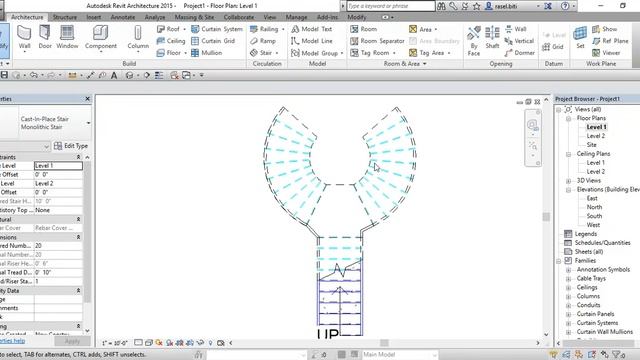Viewport: 640px width, 360px height.
Task: Show the work plane
Action: (x=604, y=29)
